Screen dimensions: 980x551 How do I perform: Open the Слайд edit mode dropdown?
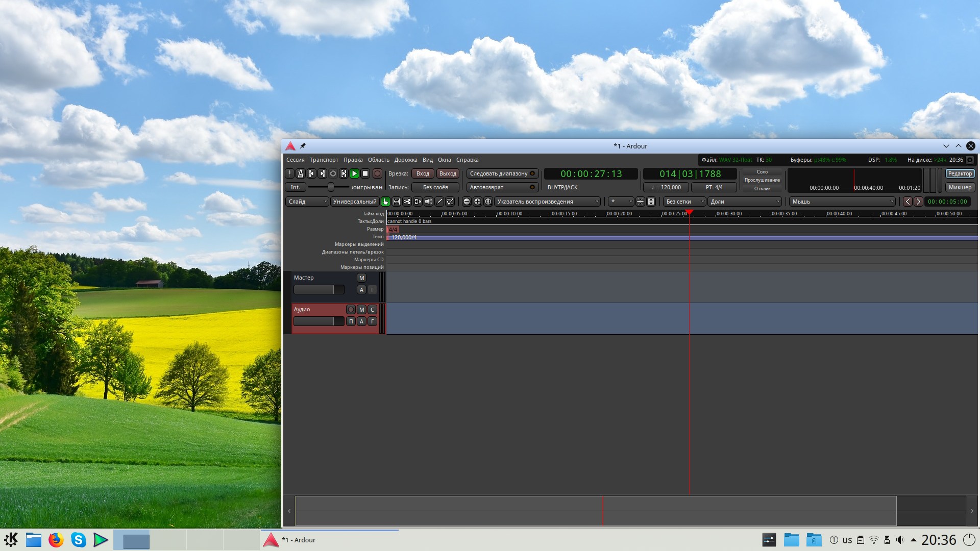tap(307, 202)
